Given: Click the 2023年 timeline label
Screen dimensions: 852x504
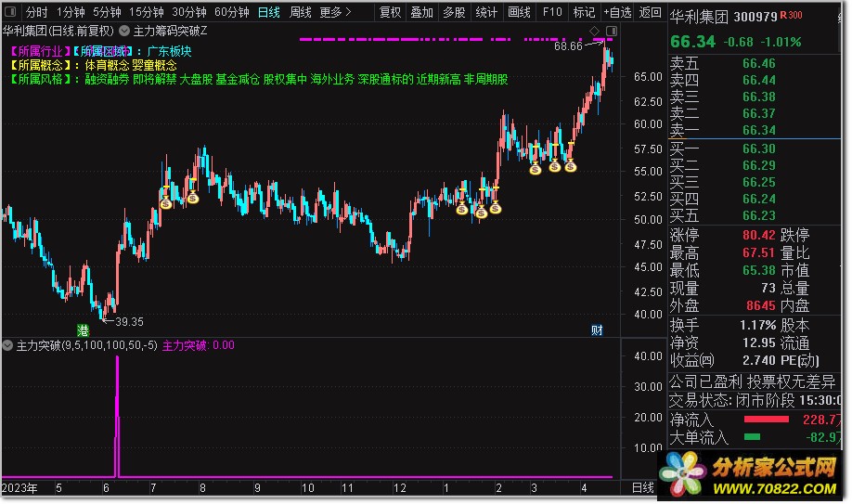Looking at the screenshot, I should [x=19, y=488].
